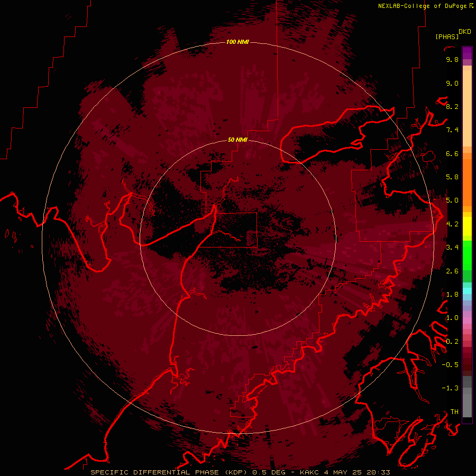The image size is (476, 476).
Task: Click the 50 NMI range ring label
Action: (x=237, y=140)
